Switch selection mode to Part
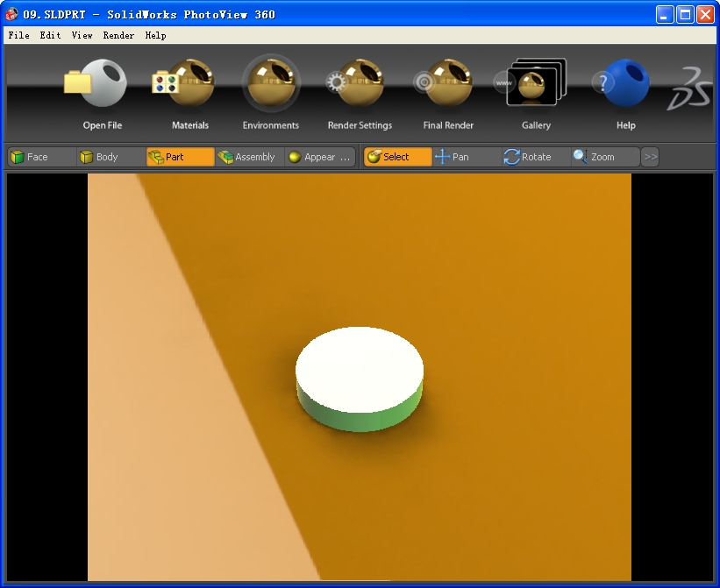Image resolution: width=720 pixels, height=588 pixels. coord(181,157)
